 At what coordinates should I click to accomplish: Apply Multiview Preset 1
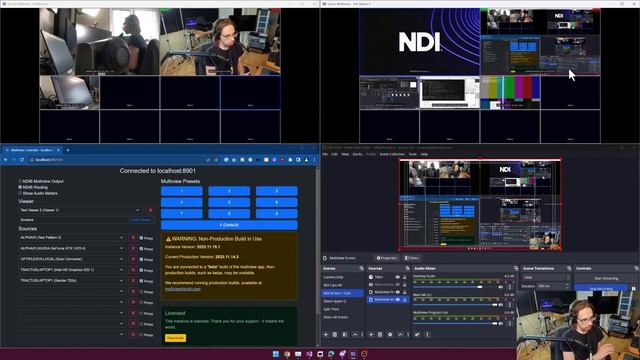(x=182, y=191)
